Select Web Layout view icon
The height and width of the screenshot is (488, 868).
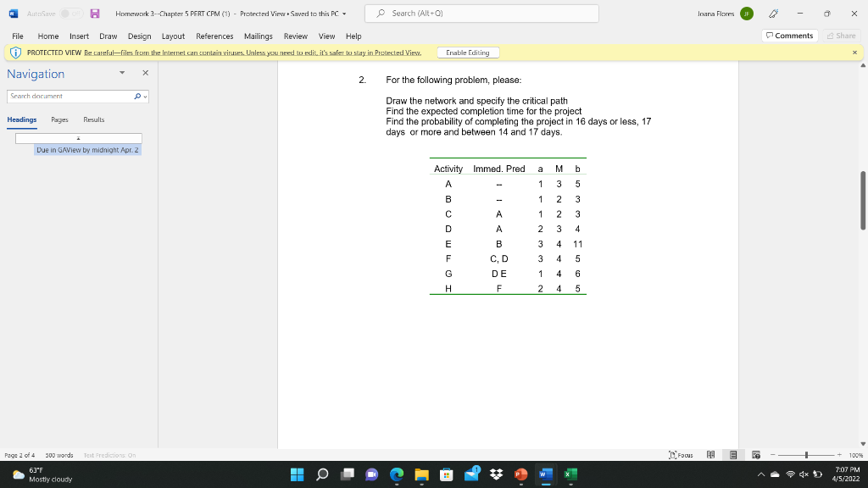(755, 455)
